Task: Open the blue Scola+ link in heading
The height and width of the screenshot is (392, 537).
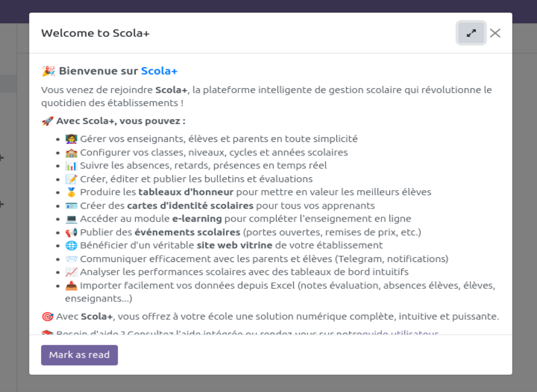Action: point(159,71)
